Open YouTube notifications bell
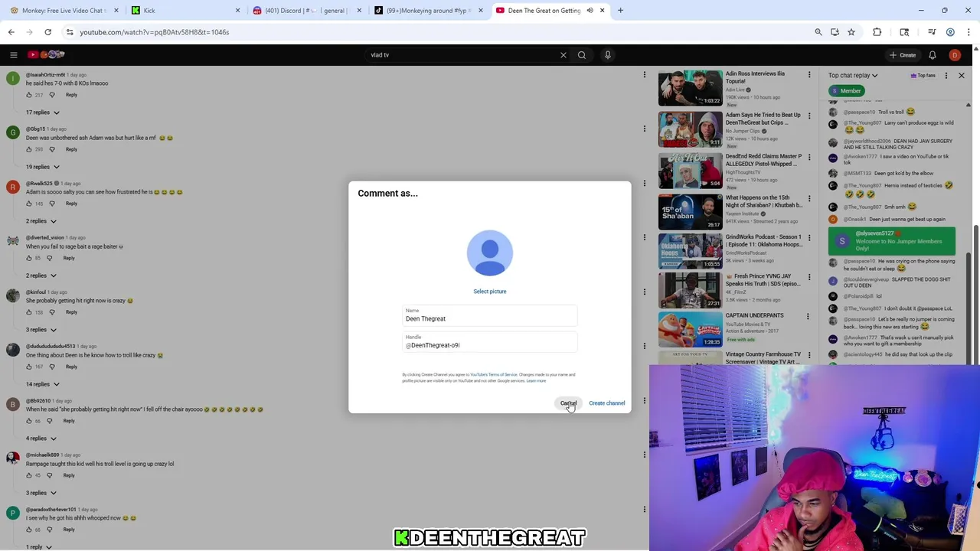 [933, 55]
